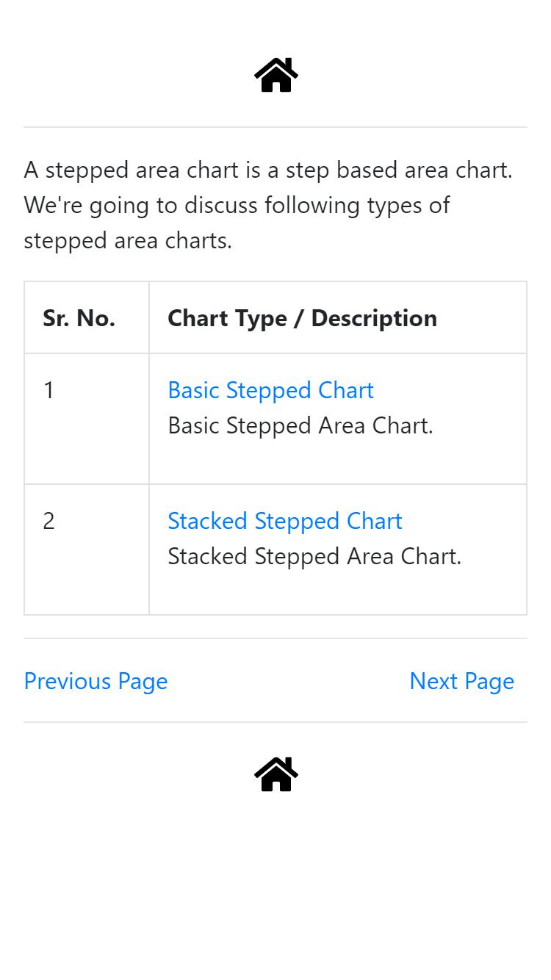Click the 'Stacked Stepped Area Chart.' description text
551x980 pixels.
[314, 556]
